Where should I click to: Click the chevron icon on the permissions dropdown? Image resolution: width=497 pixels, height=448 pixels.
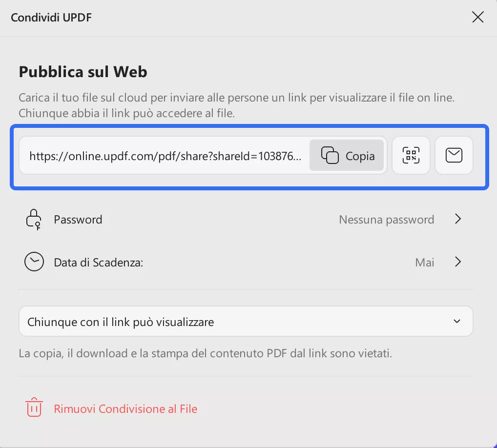[x=457, y=321]
